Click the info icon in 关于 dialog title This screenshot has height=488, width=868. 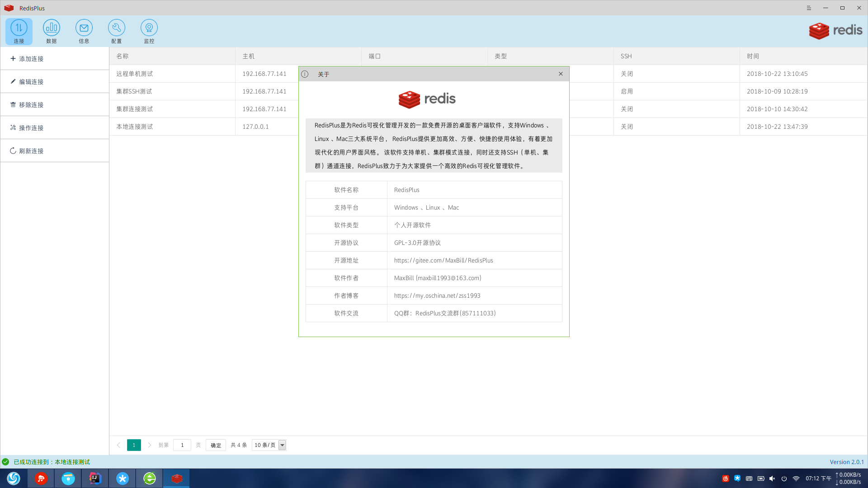pyautogui.click(x=305, y=74)
